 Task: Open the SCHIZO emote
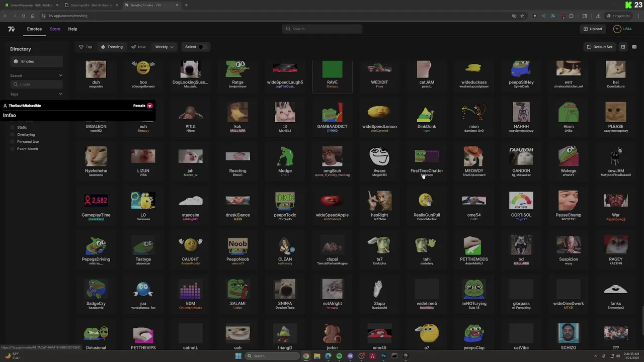point(569,336)
